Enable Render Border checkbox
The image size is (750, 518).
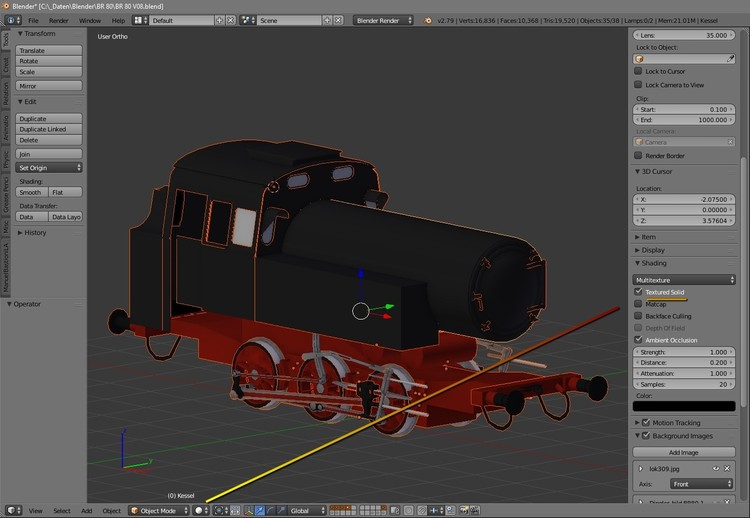[x=638, y=155]
